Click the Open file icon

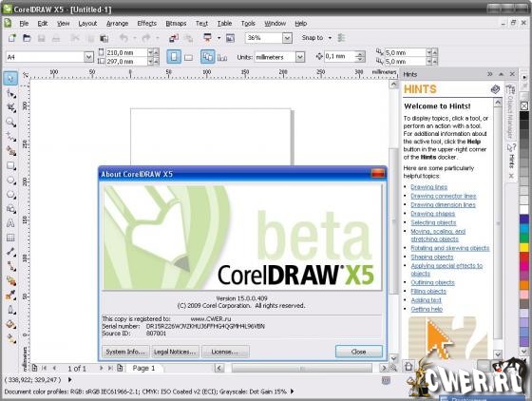(x=27, y=38)
